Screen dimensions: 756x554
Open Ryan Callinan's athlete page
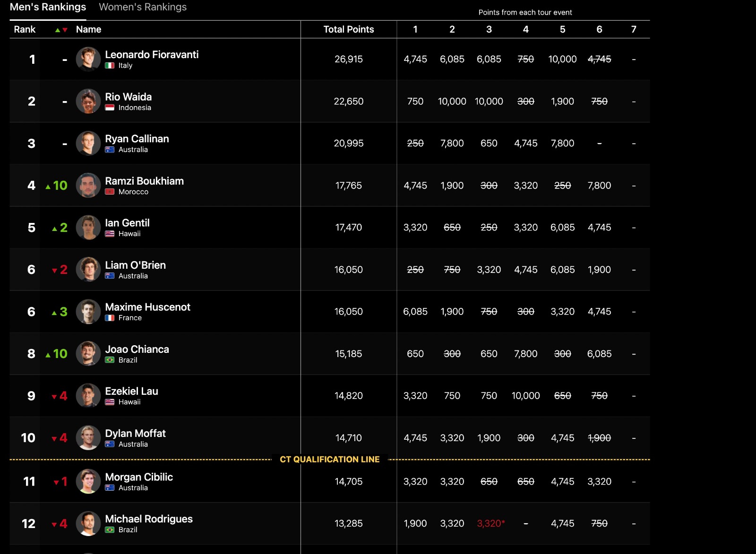(137, 139)
